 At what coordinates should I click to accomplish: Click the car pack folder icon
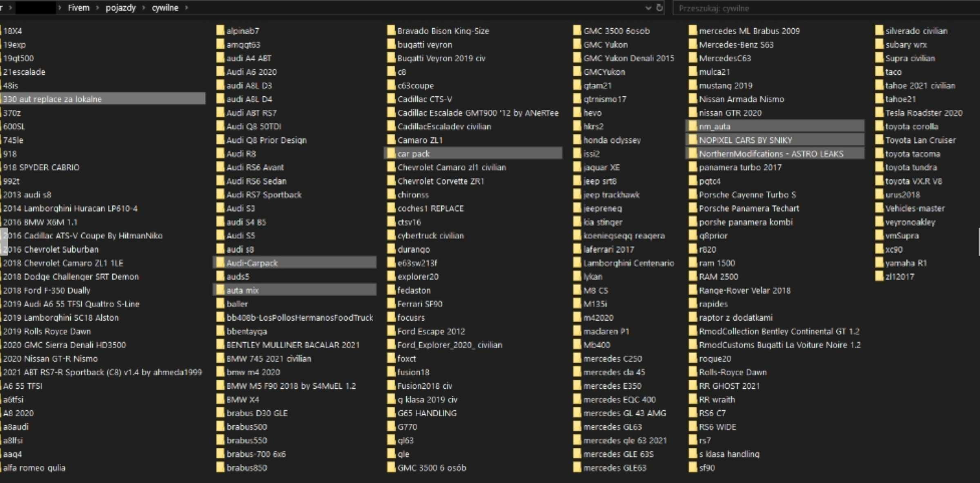(x=391, y=154)
